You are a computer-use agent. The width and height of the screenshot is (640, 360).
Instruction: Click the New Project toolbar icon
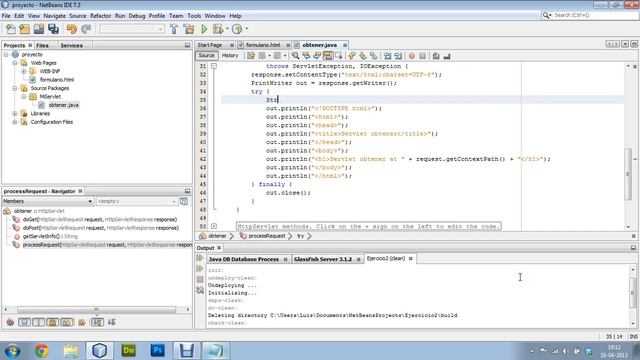(24, 29)
